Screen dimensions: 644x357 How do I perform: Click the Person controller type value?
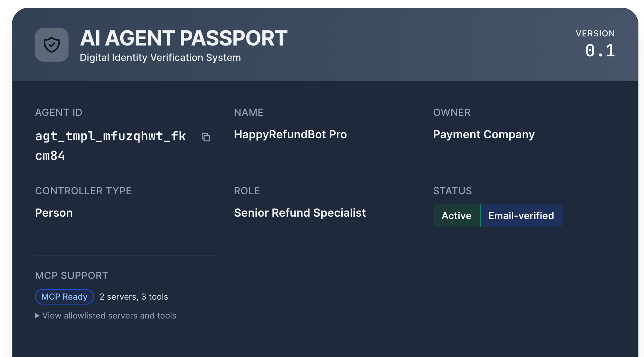(54, 213)
